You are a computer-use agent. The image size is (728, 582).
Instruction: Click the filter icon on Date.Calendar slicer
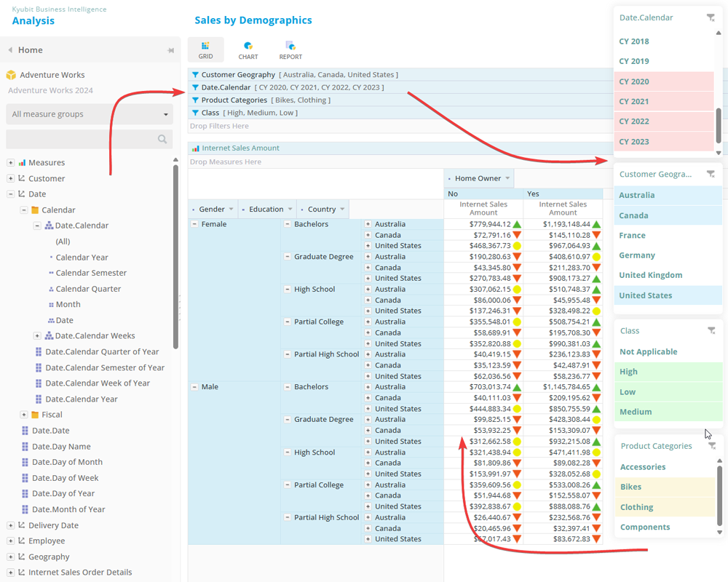711,18
